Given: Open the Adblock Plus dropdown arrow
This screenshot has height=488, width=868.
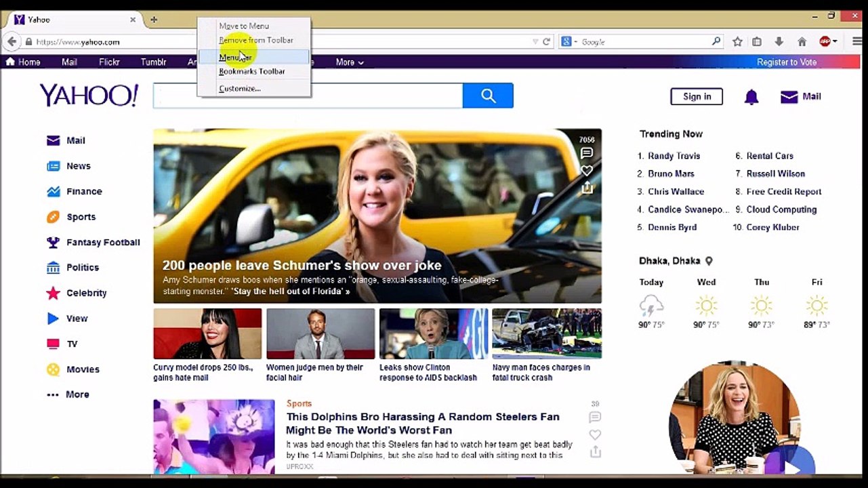Looking at the screenshot, I should 835,42.
